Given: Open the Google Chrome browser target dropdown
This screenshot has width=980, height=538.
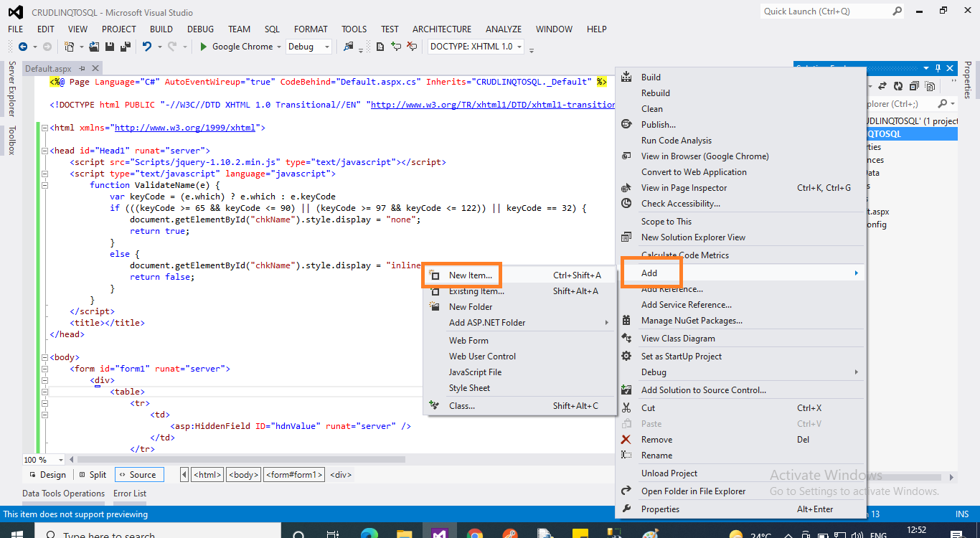Looking at the screenshot, I should [x=279, y=47].
